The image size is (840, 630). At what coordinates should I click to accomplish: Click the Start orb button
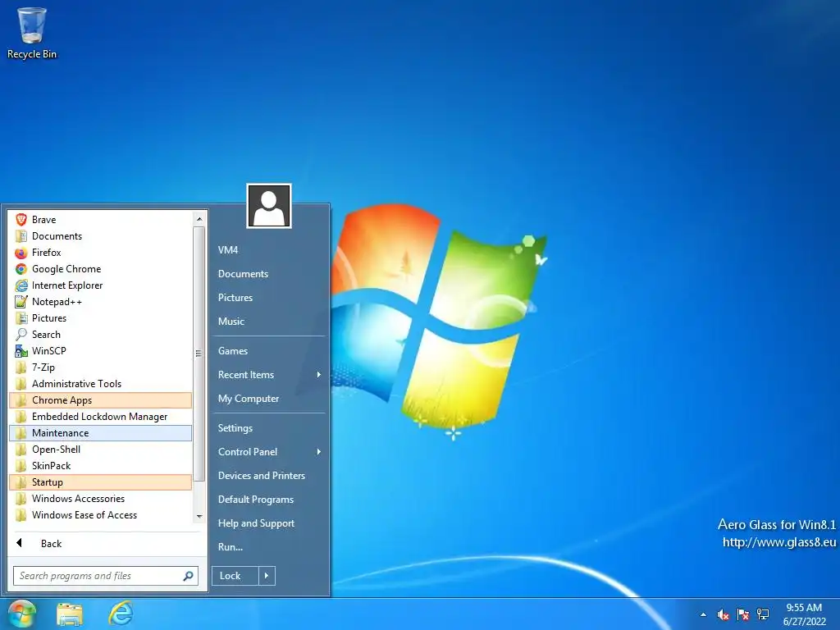(22, 614)
